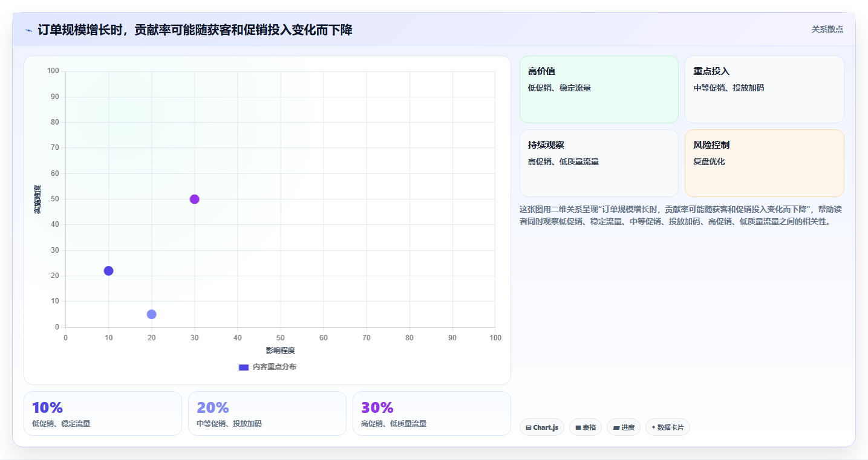Click the icon inside the 进度 chip
Screen dimensions: 868x460
click(616, 427)
